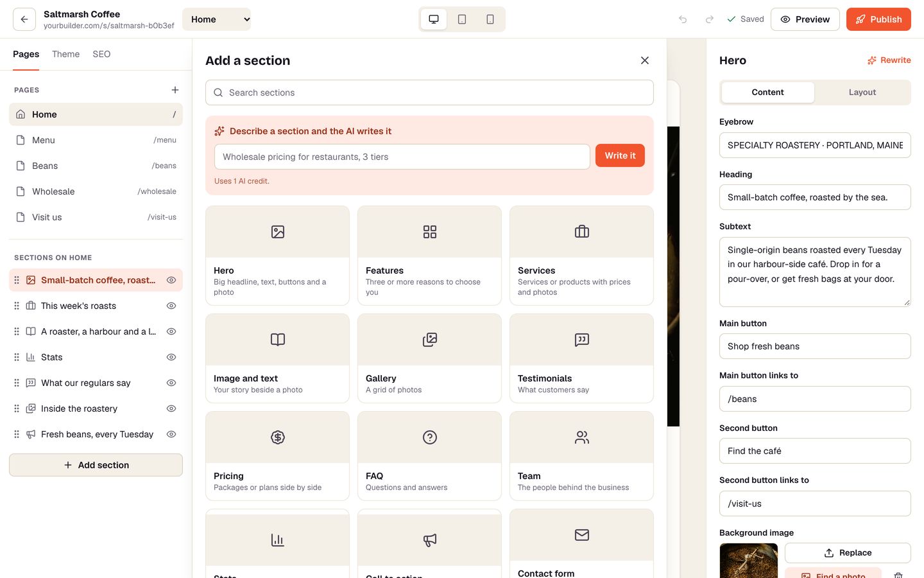Select Fresh beans, every Tuesday section

(x=97, y=434)
